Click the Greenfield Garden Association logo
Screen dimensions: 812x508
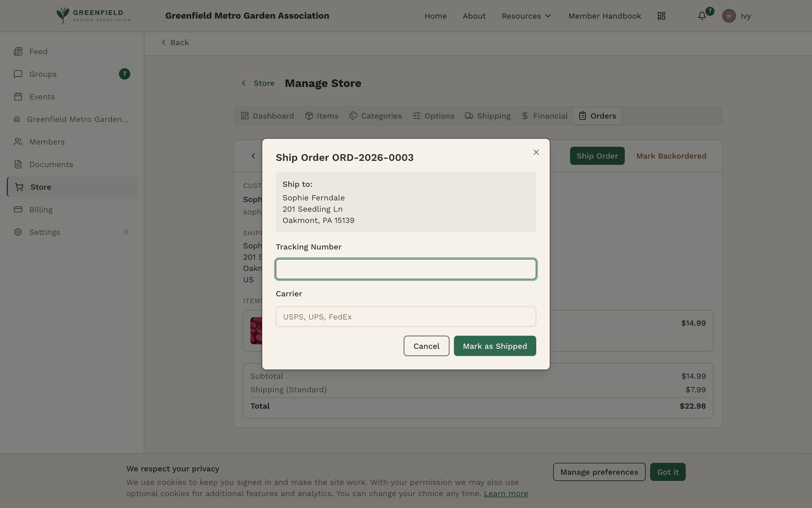tap(93, 16)
